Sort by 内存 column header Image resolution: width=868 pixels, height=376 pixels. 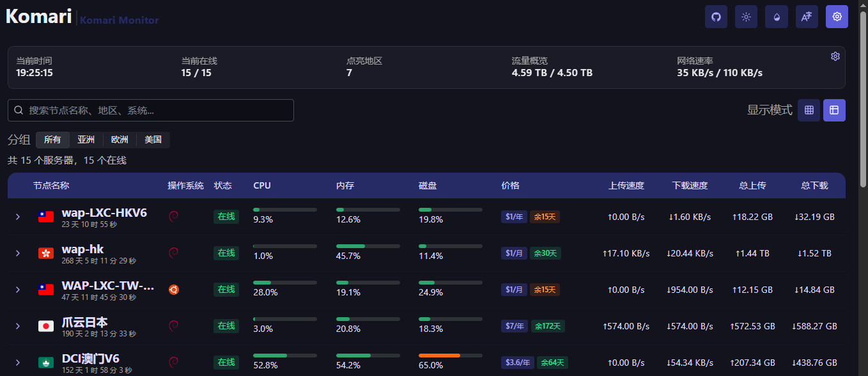click(345, 185)
